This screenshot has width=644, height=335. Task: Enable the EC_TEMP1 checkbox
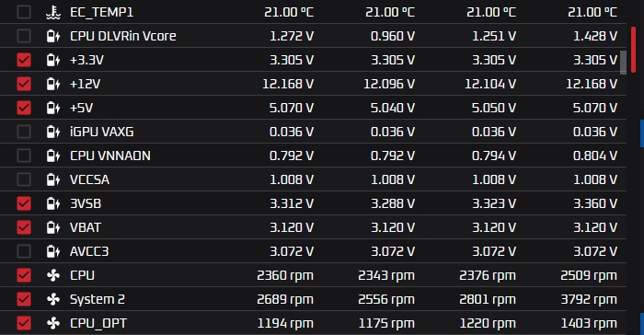(24, 12)
